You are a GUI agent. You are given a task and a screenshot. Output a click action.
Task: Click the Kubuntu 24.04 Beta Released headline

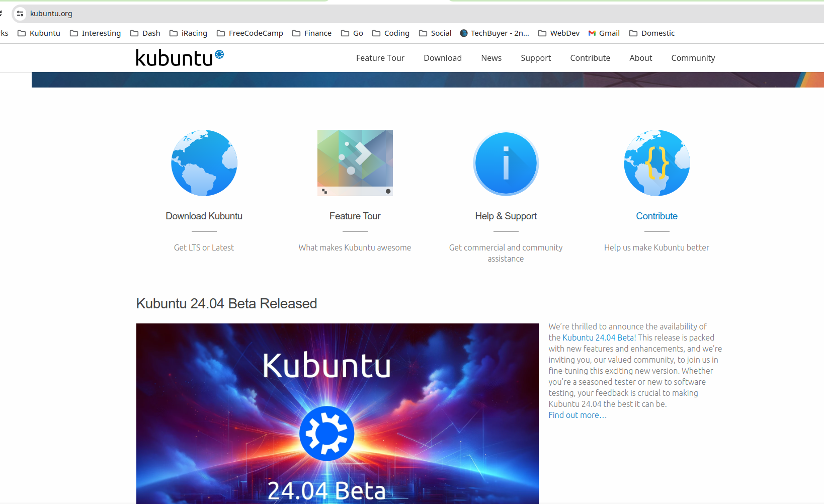[226, 304]
